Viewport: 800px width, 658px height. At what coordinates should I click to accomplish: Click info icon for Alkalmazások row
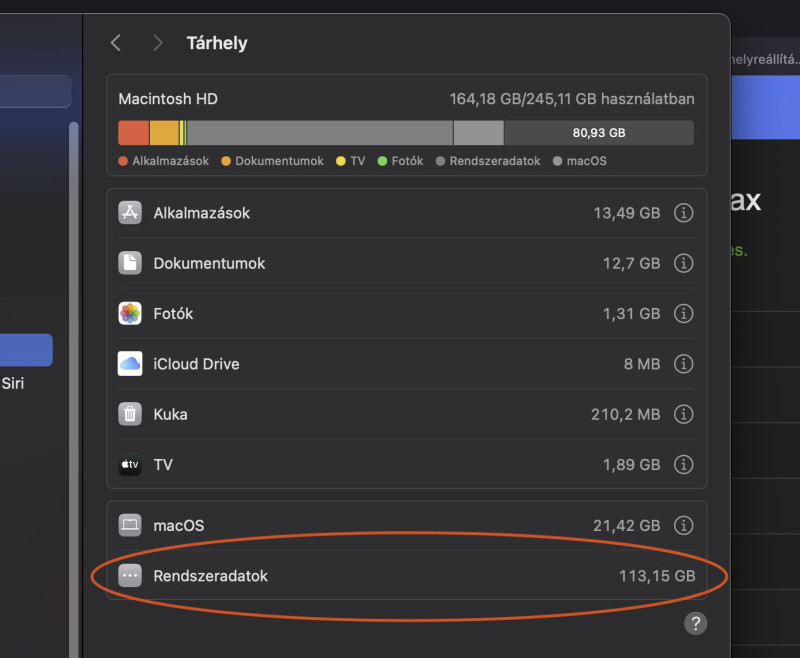click(683, 213)
